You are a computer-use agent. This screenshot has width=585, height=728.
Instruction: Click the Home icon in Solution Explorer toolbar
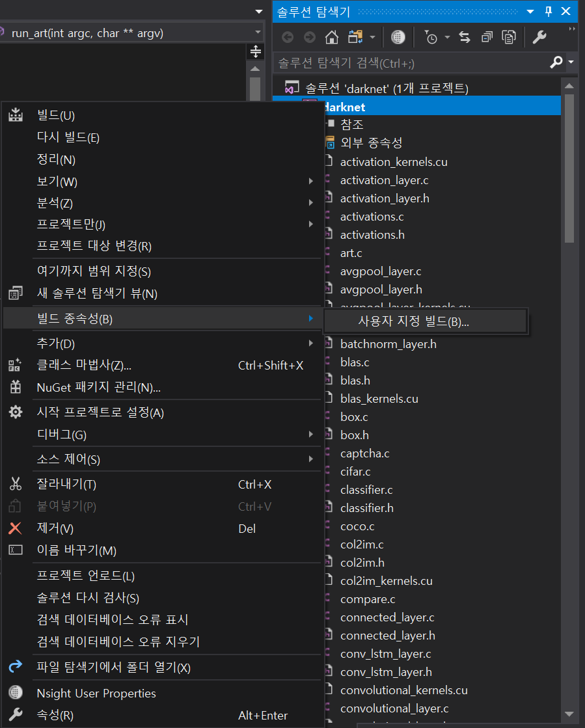pyautogui.click(x=331, y=37)
